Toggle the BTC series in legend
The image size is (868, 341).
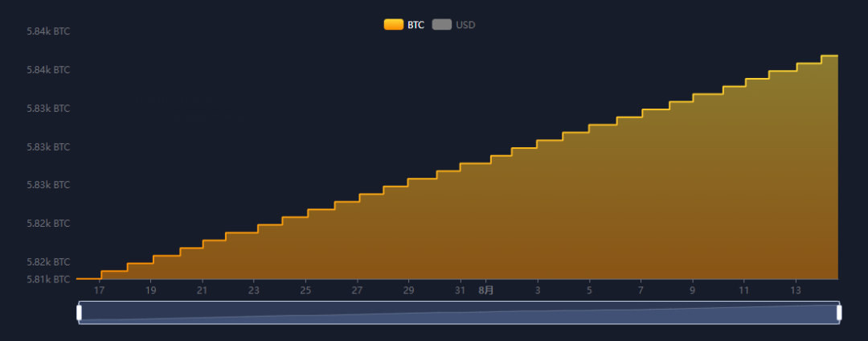(x=404, y=25)
